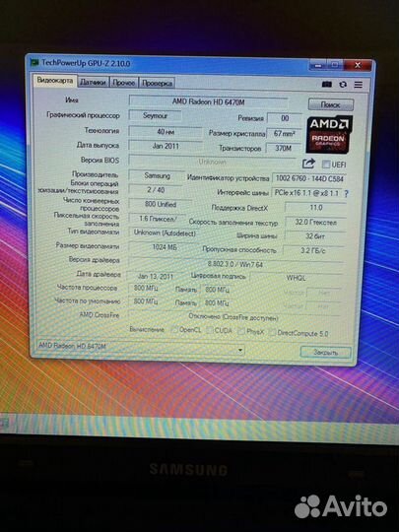This screenshot has height=532, width=399.
Task: Toggle the PhysX checkbox
Action: (241, 331)
